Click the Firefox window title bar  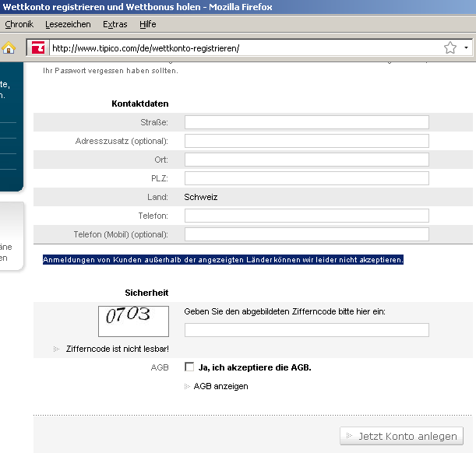(x=238, y=7)
